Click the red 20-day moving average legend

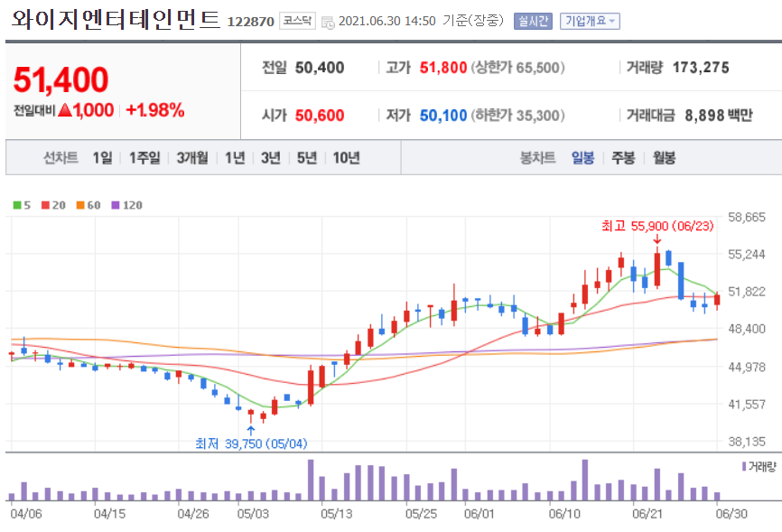click(x=53, y=205)
